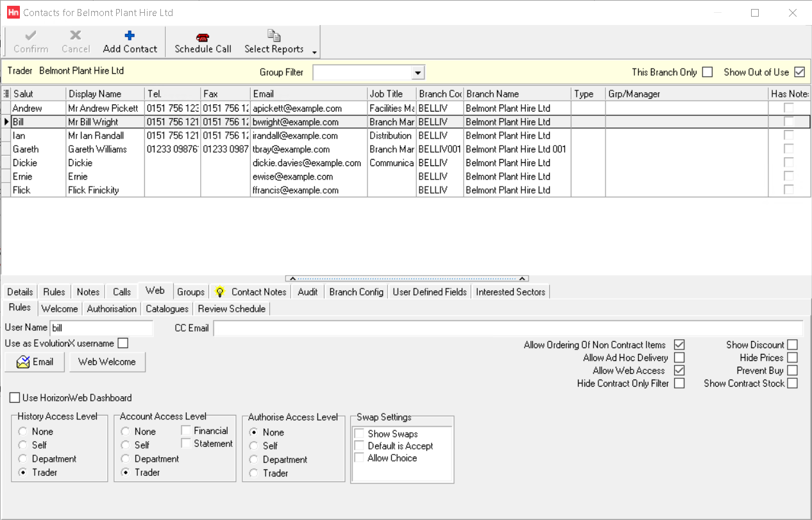
Task: Click into the User Name field
Action: point(101,328)
